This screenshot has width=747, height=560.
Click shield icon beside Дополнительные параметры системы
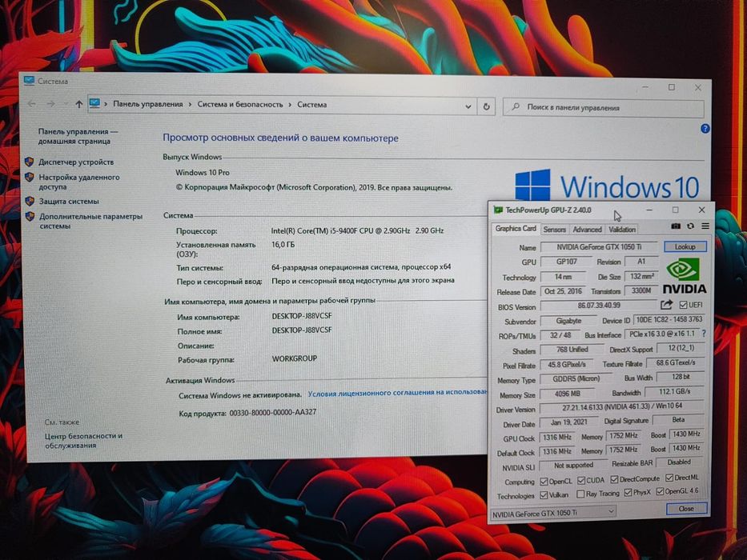(30, 216)
